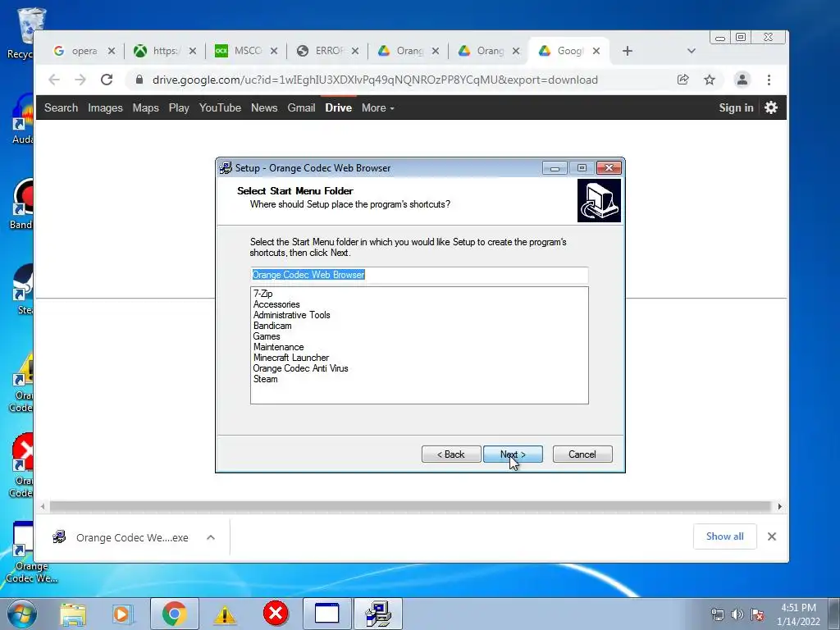Open Windows Media Player from taskbar
This screenshot has width=840, height=630.
pyautogui.click(x=122, y=614)
